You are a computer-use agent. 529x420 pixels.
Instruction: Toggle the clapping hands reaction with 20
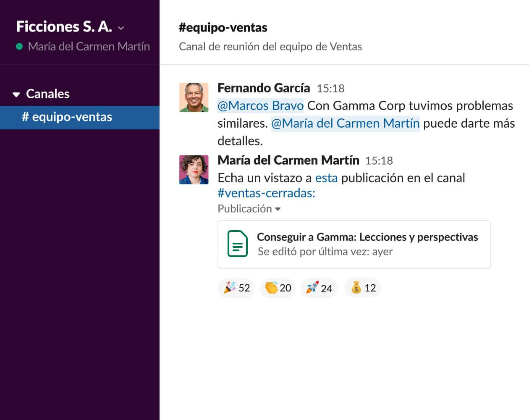click(x=278, y=288)
